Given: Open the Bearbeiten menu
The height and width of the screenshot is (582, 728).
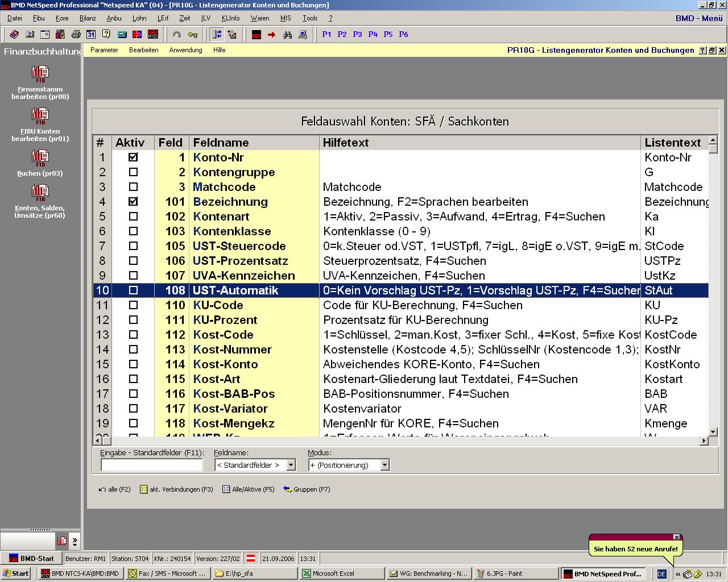Looking at the screenshot, I should [143, 50].
